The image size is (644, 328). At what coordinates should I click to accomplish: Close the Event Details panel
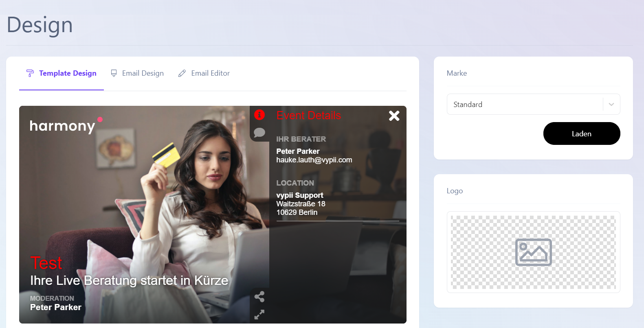(x=394, y=116)
